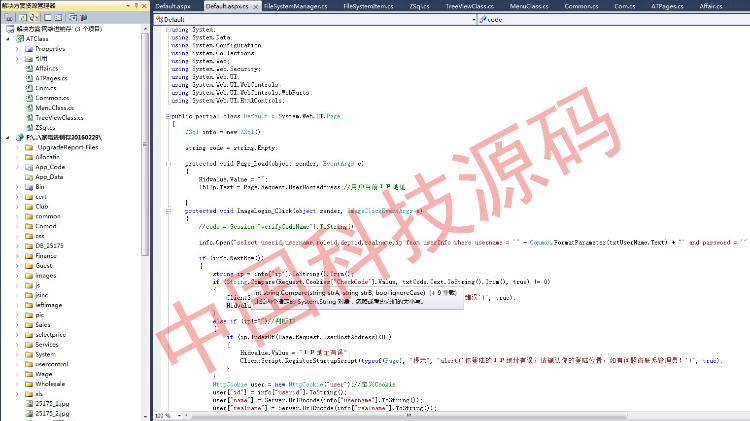Switch to the Com.cs editor tab
The width and height of the screenshot is (750, 421).
click(x=625, y=6)
